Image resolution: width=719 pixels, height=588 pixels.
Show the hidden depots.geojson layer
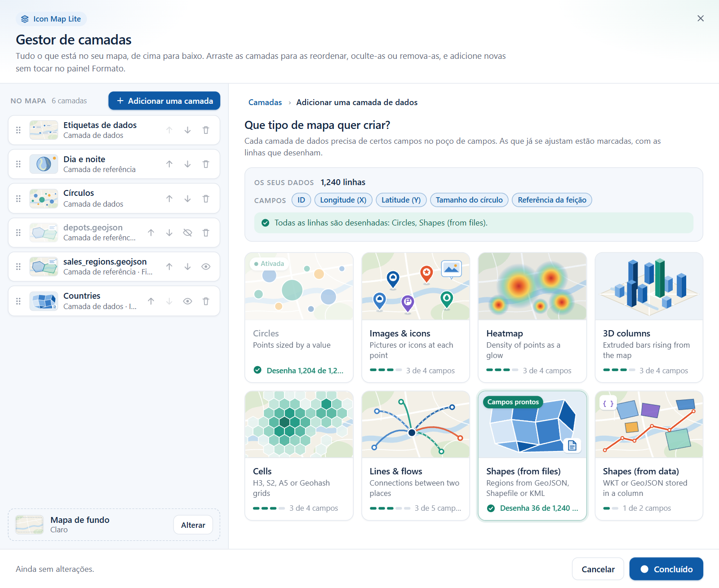(188, 233)
